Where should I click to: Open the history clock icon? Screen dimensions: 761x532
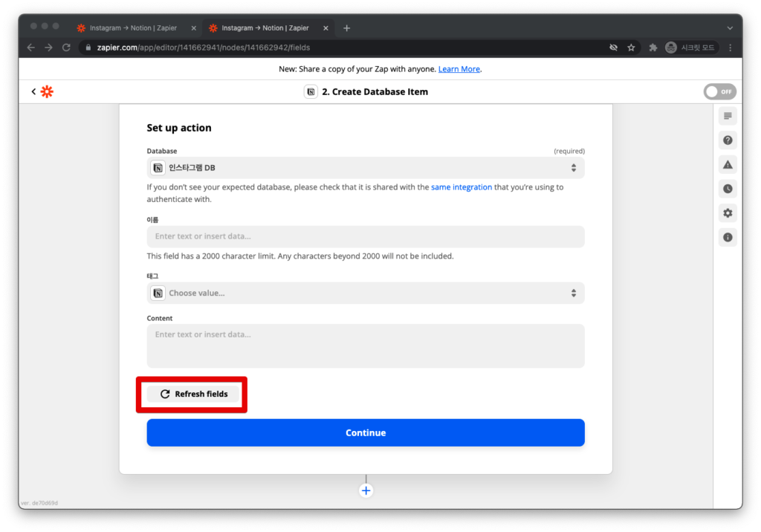pyautogui.click(x=728, y=189)
